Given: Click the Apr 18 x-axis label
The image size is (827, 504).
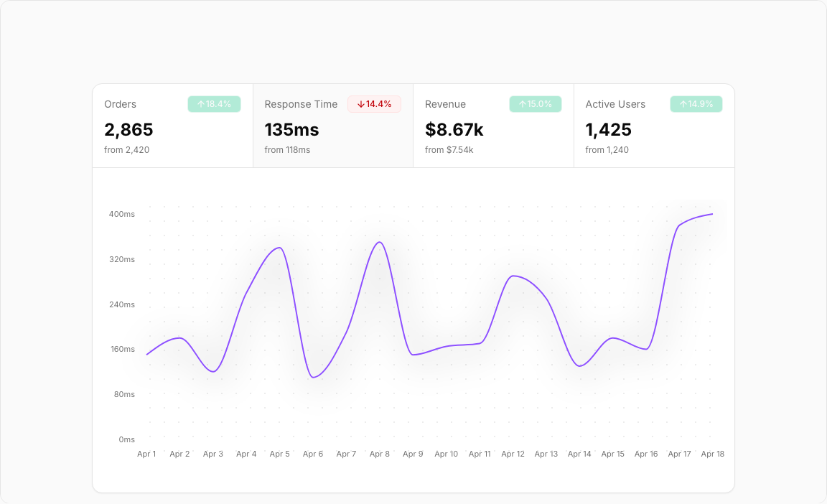Looking at the screenshot, I should click(x=712, y=454).
